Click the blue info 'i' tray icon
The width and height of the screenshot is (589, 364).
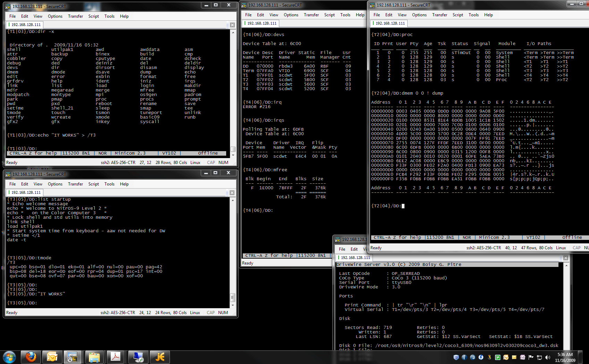click(x=464, y=357)
